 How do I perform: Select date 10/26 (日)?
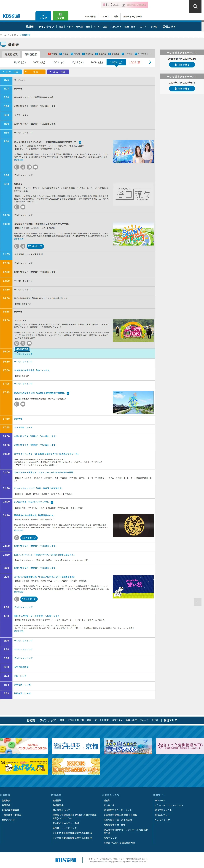[x=135, y=62]
